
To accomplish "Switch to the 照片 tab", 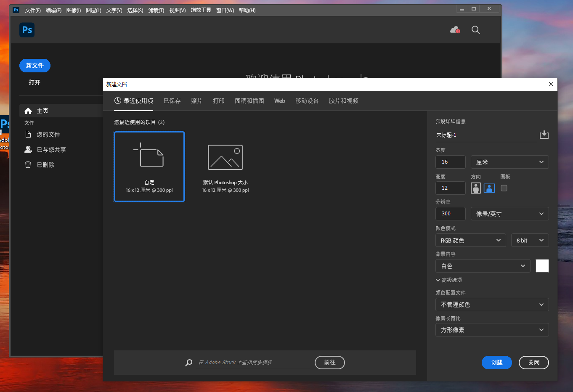I will click(196, 101).
